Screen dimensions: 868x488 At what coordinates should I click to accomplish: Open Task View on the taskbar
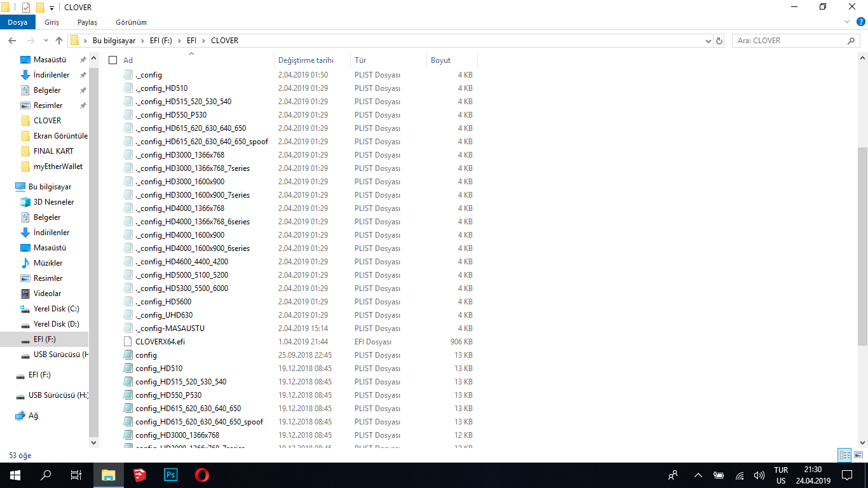tap(76, 475)
